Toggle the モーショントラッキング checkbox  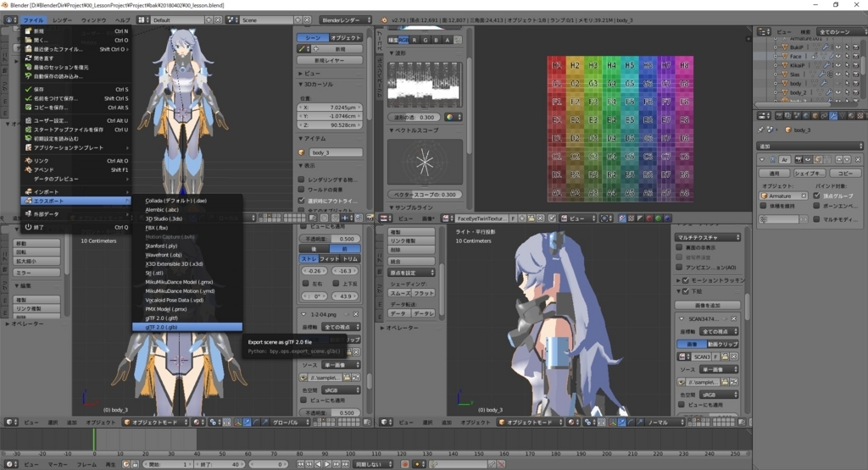pos(685,280)
